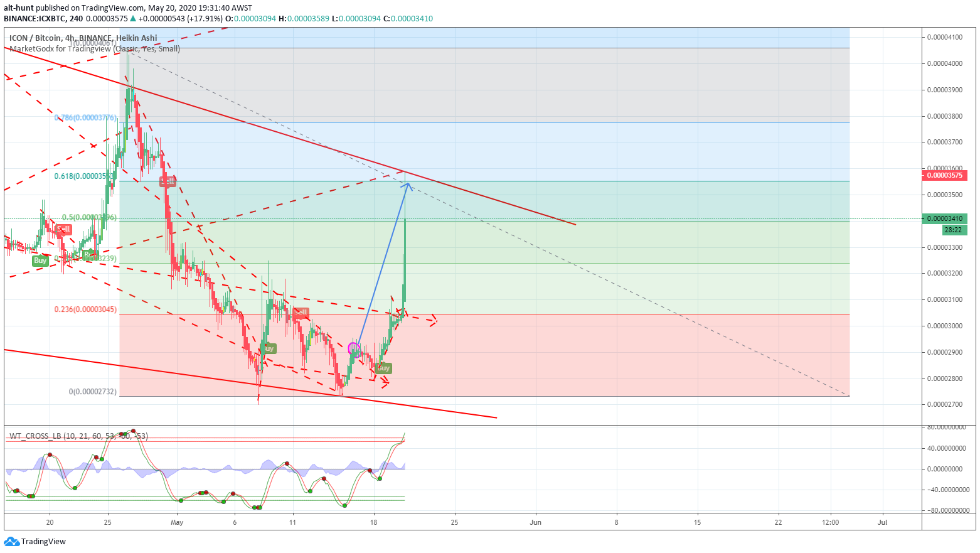980x553 pixels.
Task: Click the 0.00003800 price axis label
Action: pyautogui.click(x=945, y=116)
